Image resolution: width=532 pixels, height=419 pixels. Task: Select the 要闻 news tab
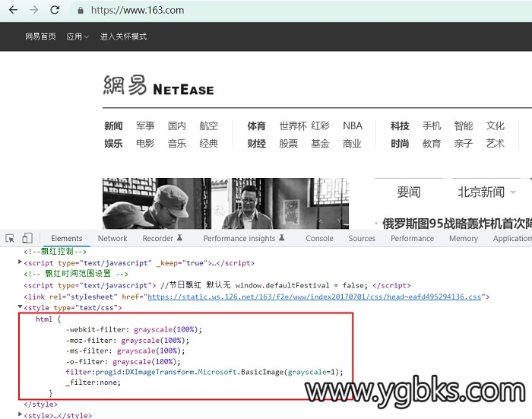point(409,192)
